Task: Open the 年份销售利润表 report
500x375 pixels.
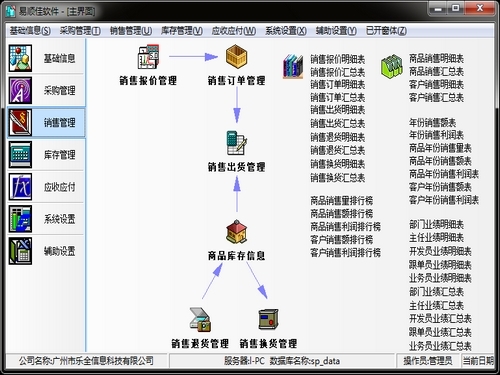Action: point(436,135)
